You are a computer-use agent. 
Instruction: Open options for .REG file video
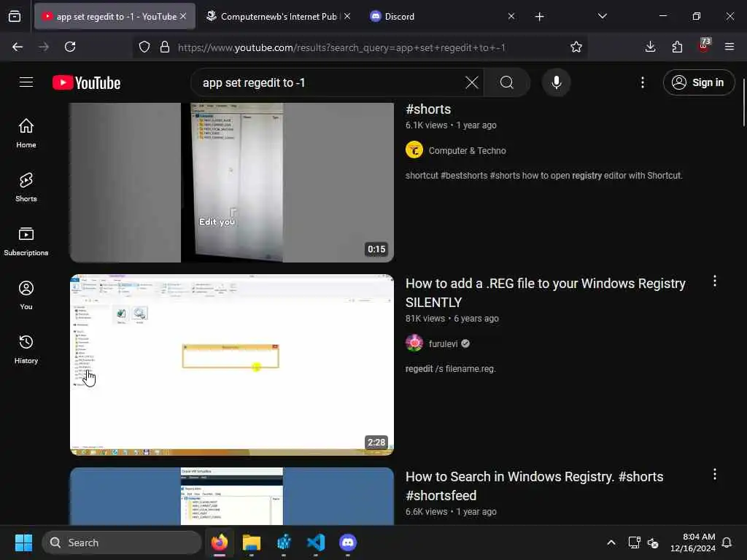pos(714,281)
